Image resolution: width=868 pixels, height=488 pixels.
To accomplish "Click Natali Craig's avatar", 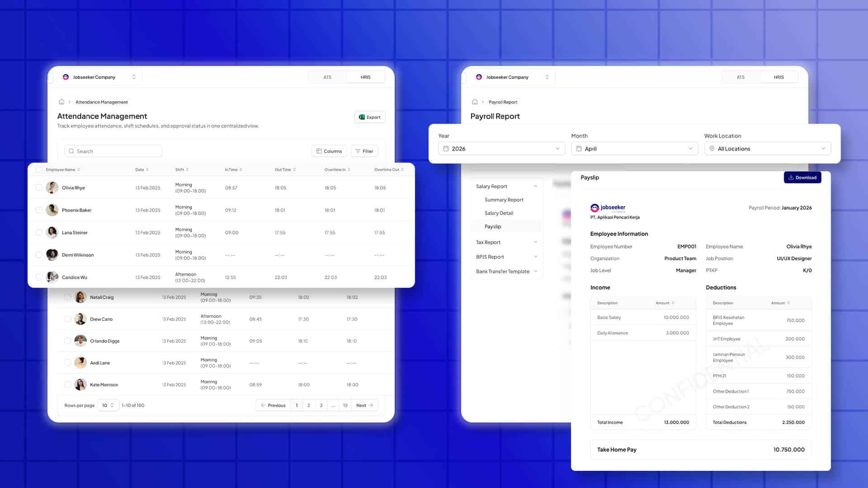I will coord(80,297).
